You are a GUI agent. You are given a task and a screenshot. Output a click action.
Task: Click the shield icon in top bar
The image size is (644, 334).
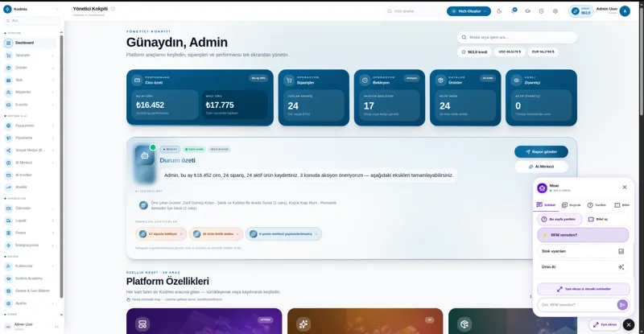pyautogui.click(x=541, y=11)
